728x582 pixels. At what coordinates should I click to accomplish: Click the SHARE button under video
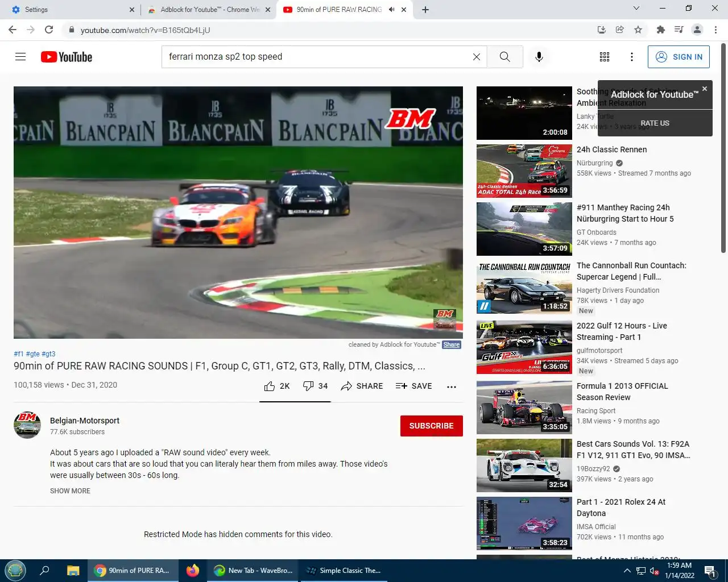(x=362, y=386)
